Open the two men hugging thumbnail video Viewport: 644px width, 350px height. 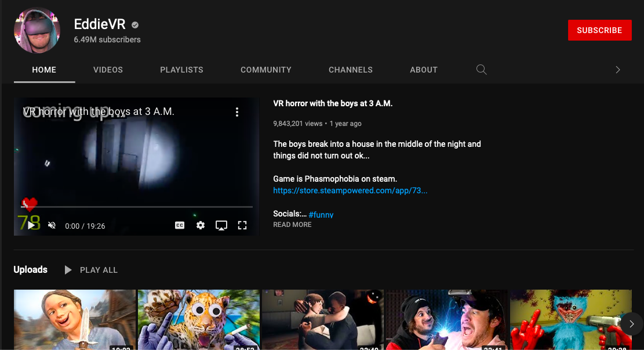[x=323, y=320]
